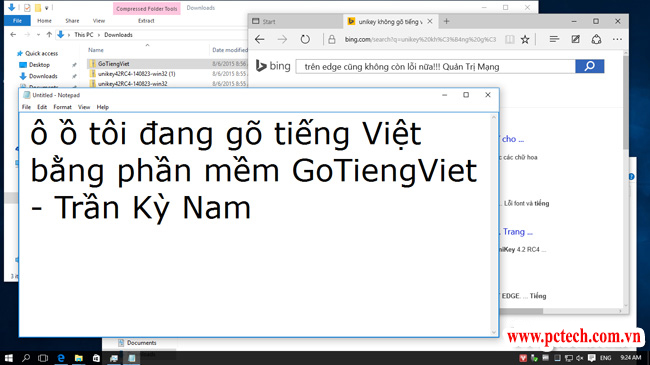650x365 pixels.
Task: Open Notepad Help menu
Action: (102, 107)
